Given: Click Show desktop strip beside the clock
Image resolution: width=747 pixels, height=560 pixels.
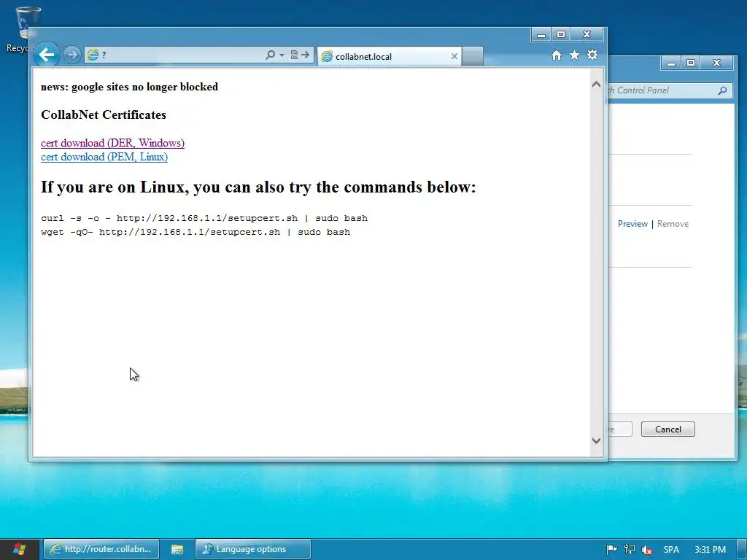Looking at the screenshot, I should 742,549.
